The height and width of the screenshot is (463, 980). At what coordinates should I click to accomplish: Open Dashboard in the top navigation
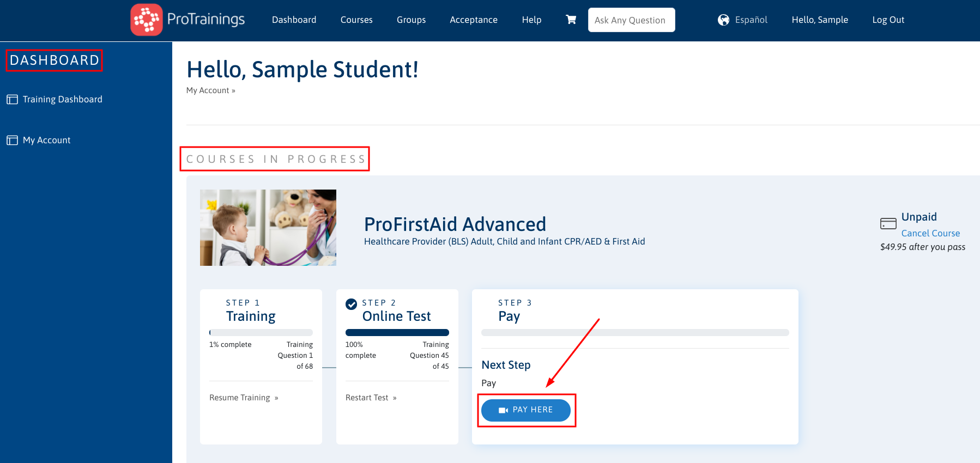tap(294, 20)
